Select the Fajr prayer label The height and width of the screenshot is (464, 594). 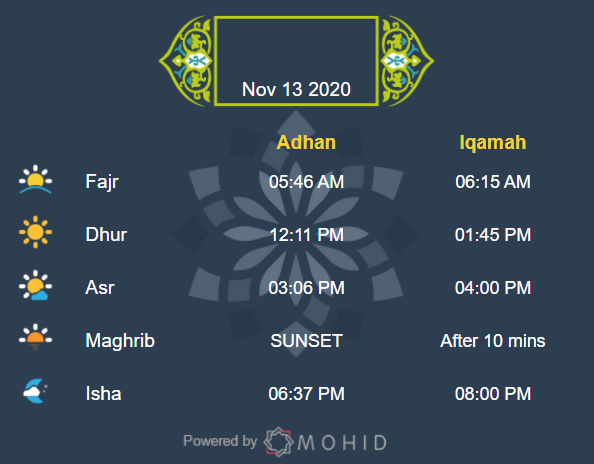click(x=102, y=182)
